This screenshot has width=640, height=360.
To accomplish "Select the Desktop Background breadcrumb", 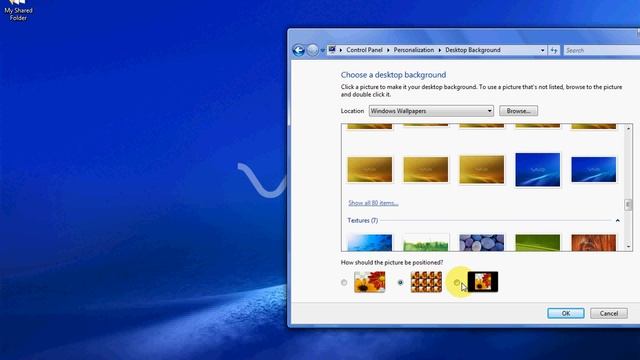I will click(x=473, y=50).
